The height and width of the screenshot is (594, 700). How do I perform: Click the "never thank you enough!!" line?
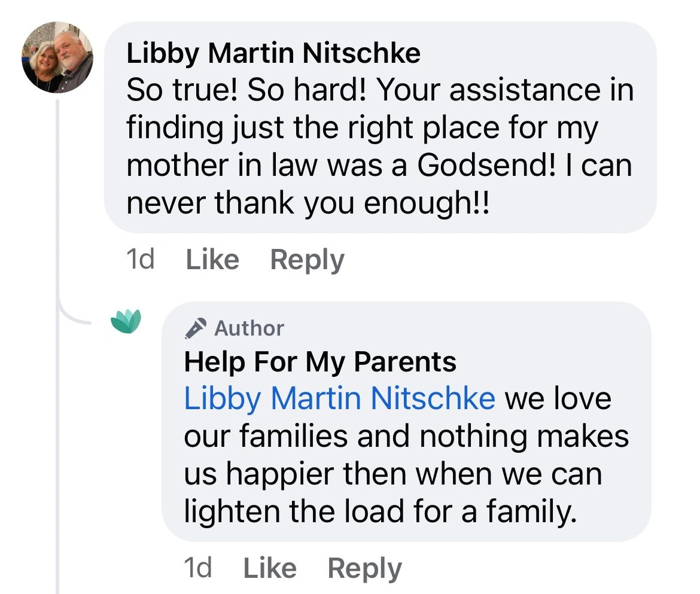(308, 203)
